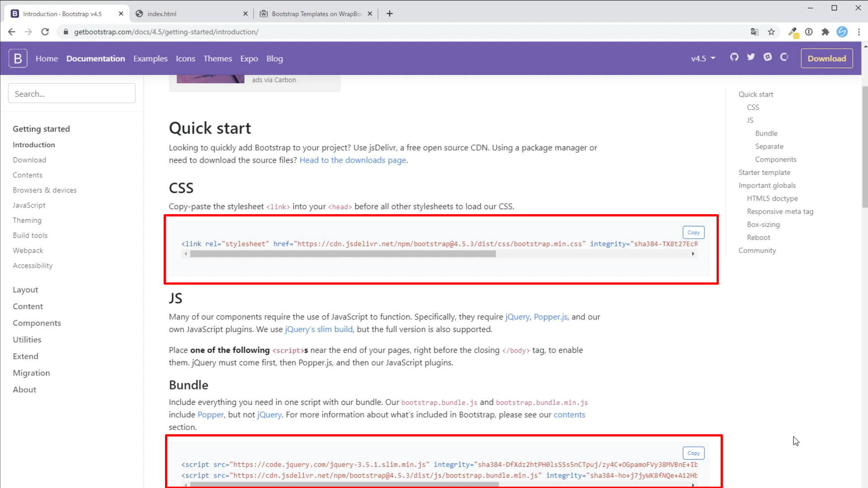Click the site lock icon in address bar
This screenshot has height=488, width=868.
point(66,32)
